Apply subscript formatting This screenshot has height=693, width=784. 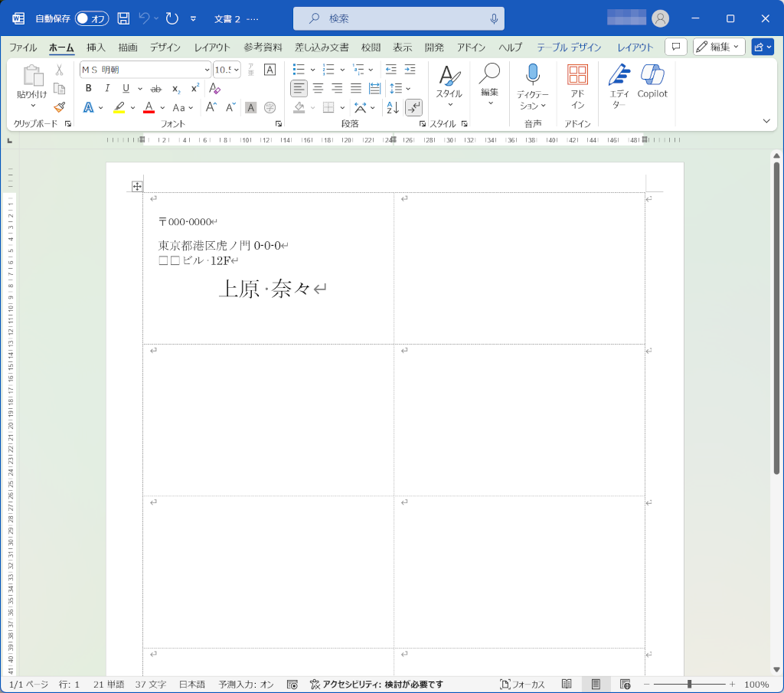tap(176, 89)
